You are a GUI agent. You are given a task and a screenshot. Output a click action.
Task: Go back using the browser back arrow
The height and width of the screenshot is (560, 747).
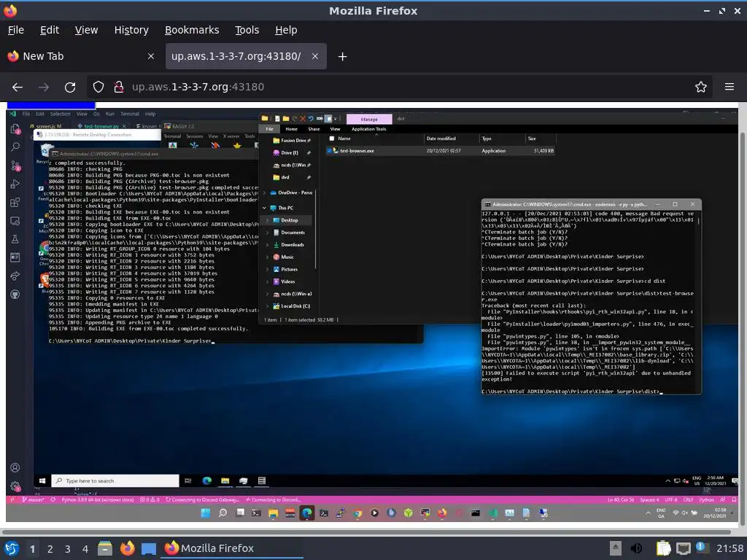[x=18, y=87]
